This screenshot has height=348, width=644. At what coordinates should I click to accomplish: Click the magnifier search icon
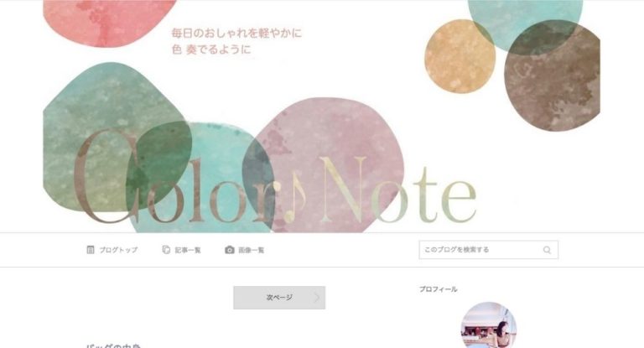547,250
